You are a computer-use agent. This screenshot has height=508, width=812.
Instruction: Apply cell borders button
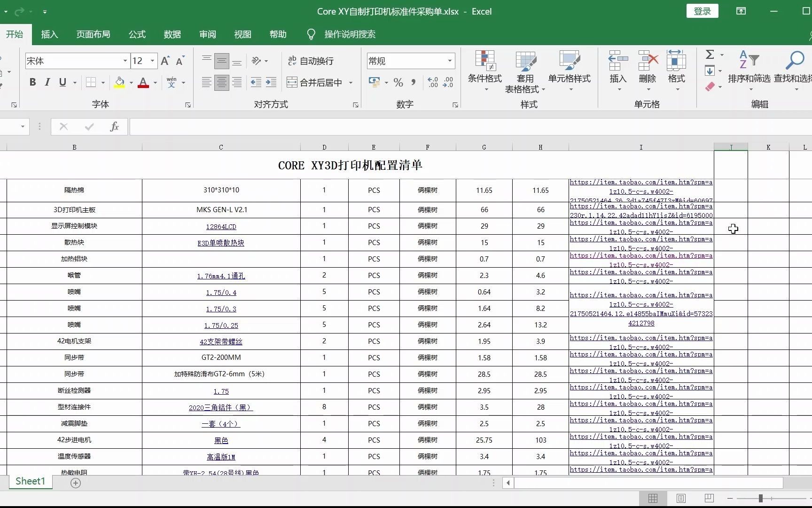pos(91,82)
